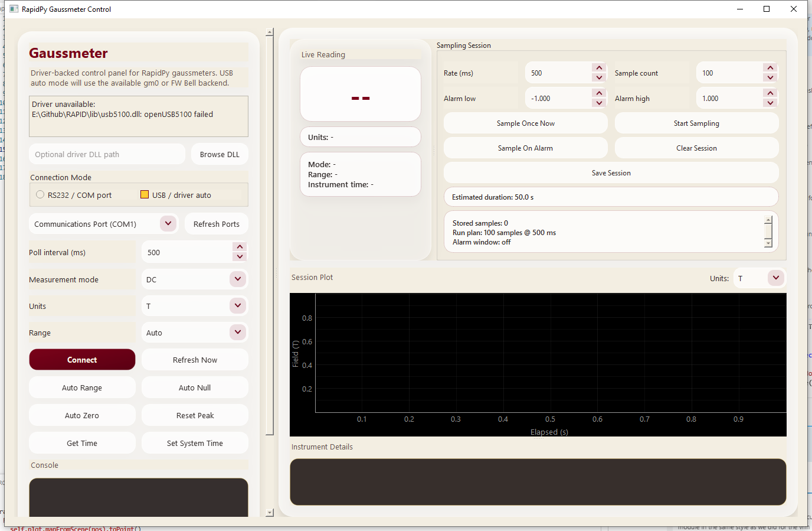The width and height of the screenshot is (812, 531).
Task: Maximize the RapidPy Gaussmeter window
Action: coord(767,9)
